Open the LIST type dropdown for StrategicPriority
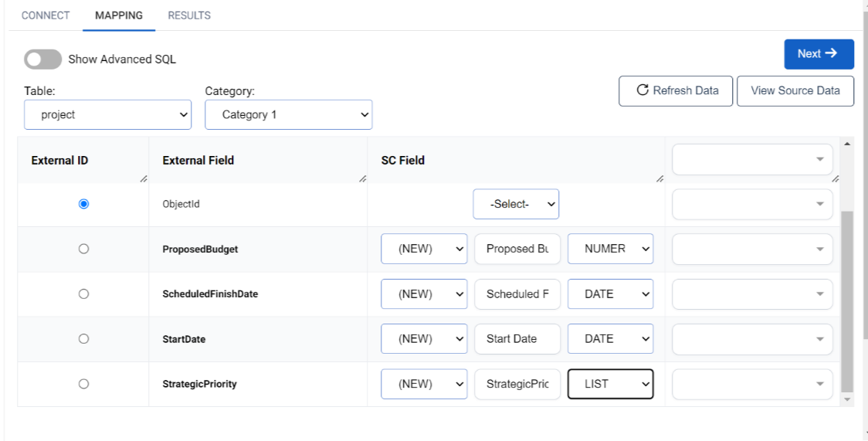This screenshot has height=441, width=868. pos(611,383)
